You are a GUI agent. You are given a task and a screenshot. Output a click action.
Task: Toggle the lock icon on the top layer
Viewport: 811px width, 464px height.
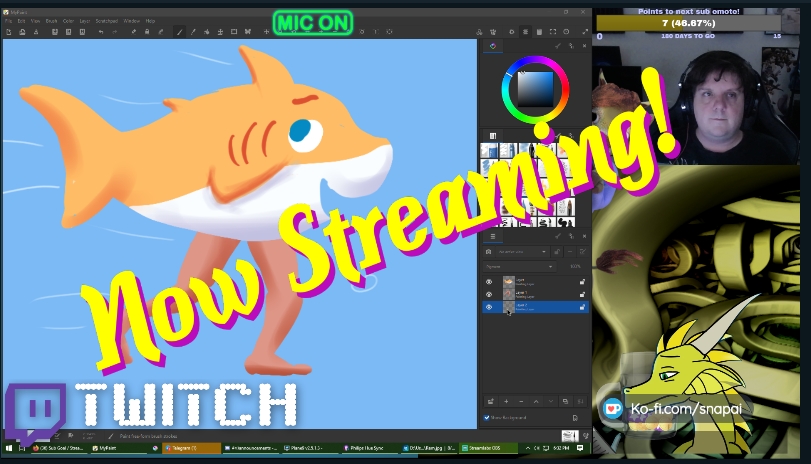582,282
